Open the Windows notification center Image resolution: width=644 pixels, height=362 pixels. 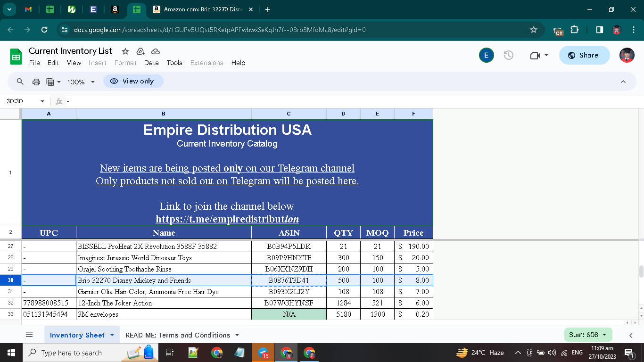click(x=628, y=353)
